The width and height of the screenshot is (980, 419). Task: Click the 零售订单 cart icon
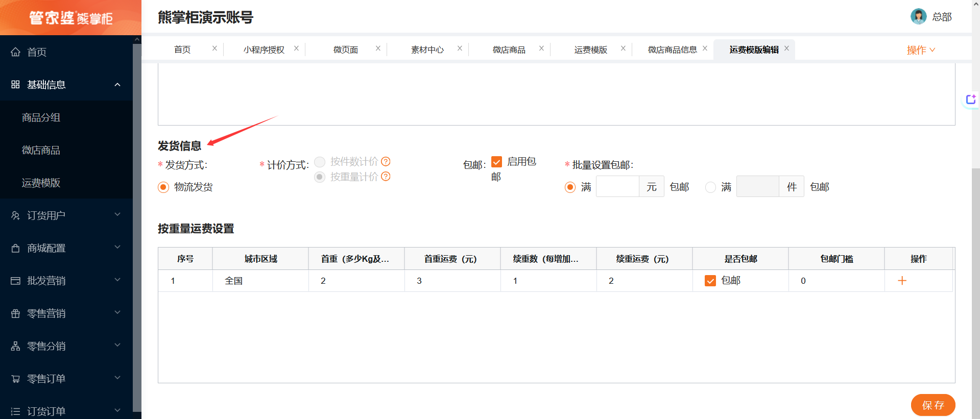pyautogui.click(x=16, y=379)
